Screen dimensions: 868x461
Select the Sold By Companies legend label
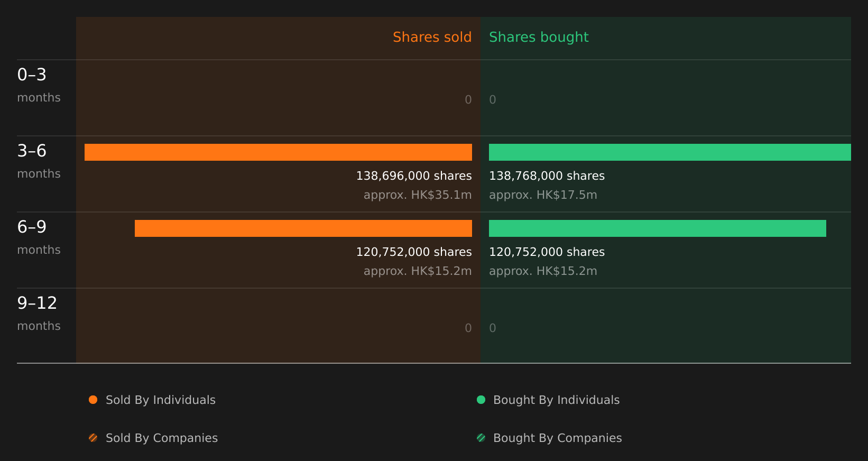[162, 438]
